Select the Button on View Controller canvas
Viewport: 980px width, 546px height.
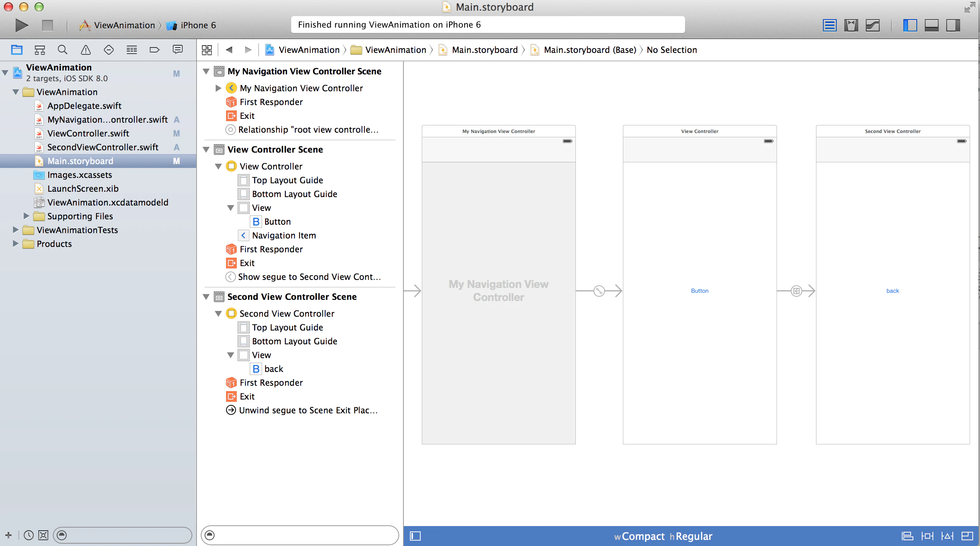[700, 291]
